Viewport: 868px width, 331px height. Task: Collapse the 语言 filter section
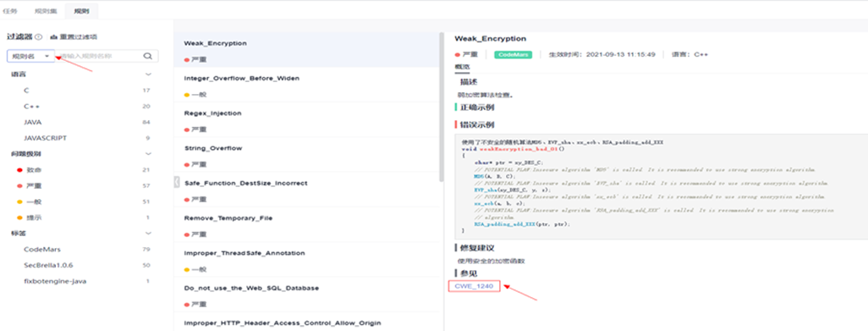(147, 74)
